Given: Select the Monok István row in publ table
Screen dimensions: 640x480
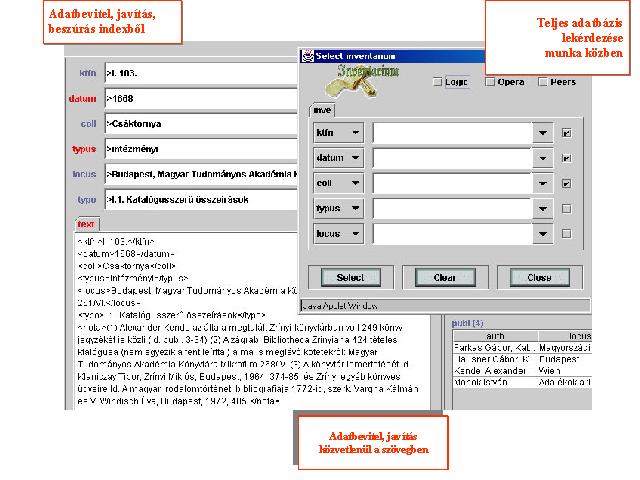Looking at the screenshot, I should tap(522, 382).
